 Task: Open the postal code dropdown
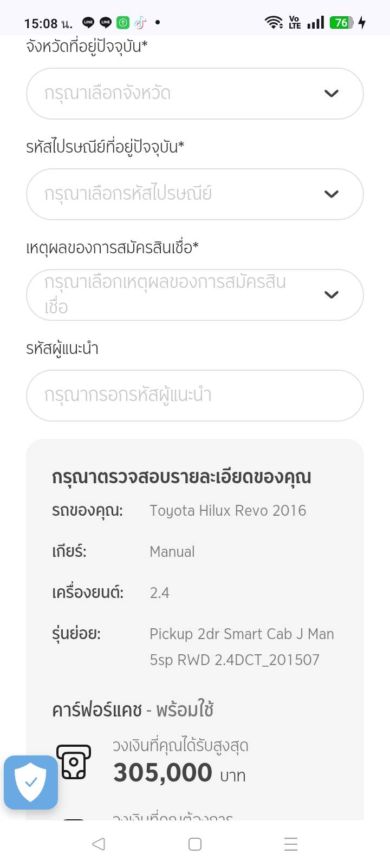click(179, 194)
